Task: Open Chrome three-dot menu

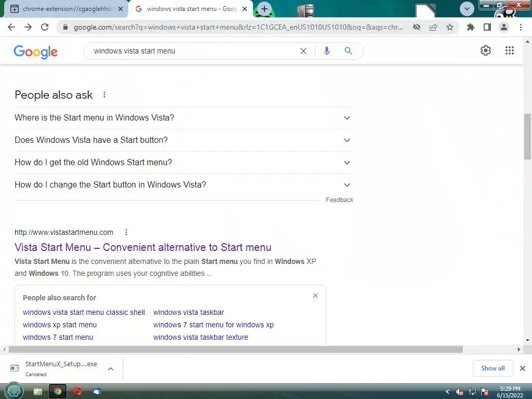Action: point(521,27)
